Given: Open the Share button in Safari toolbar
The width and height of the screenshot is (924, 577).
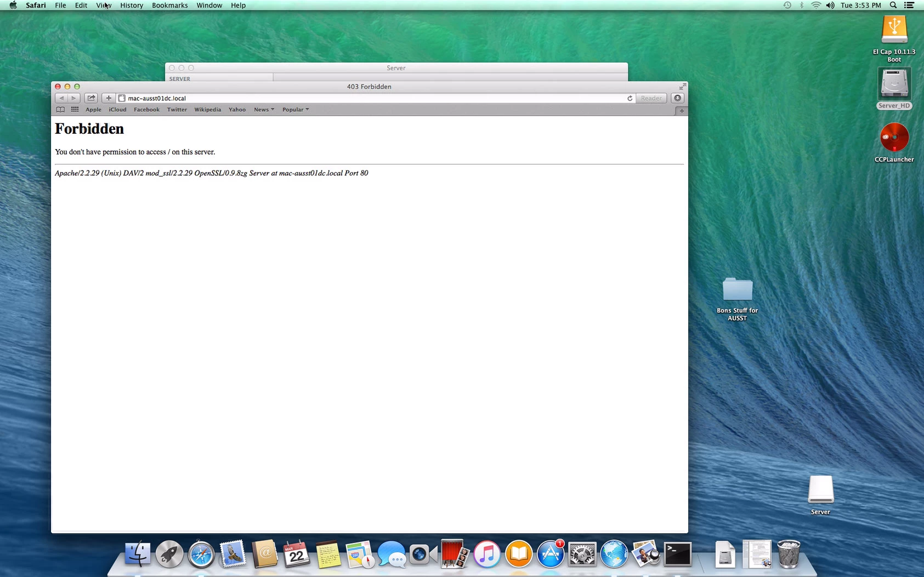Looking at the screenshot, I should click(91, 98).
